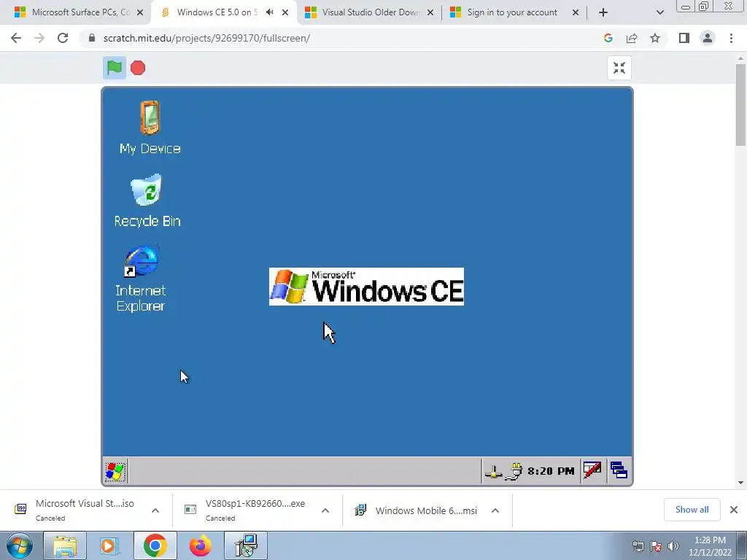Open the Windows 7 Start orb
The image size is (747, 560).
click(x=20, y=545)
